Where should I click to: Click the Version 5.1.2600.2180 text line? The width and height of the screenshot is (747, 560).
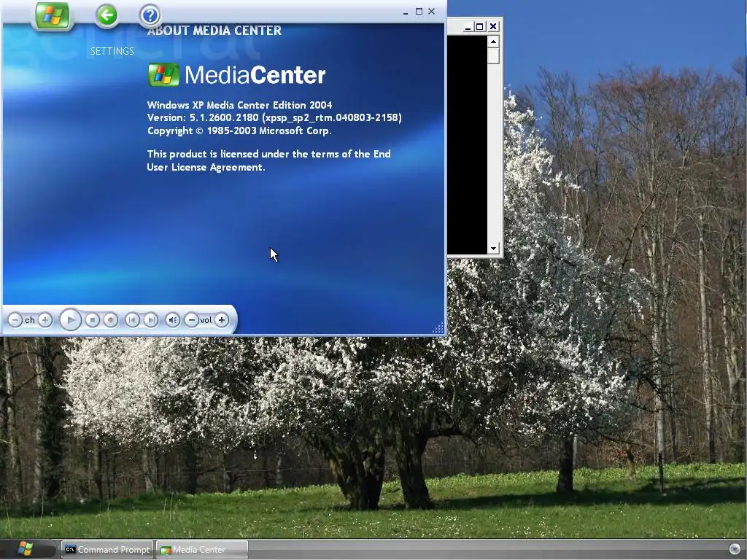click(x=274, y=117)
